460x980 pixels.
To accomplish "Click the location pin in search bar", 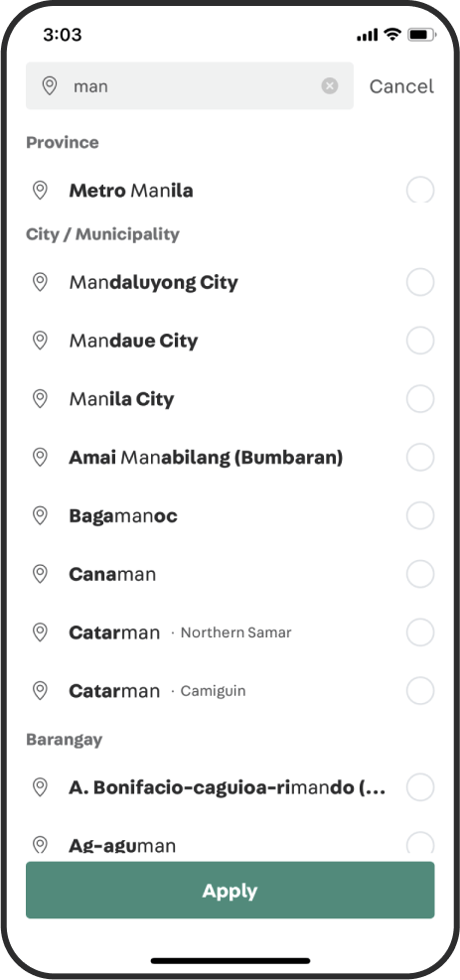I will (x=50, y=85).
